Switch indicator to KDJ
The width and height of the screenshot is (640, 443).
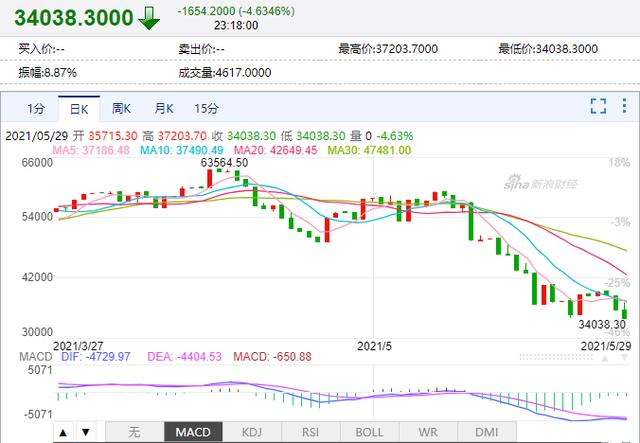pyautogui.click(x=252, y=432)
